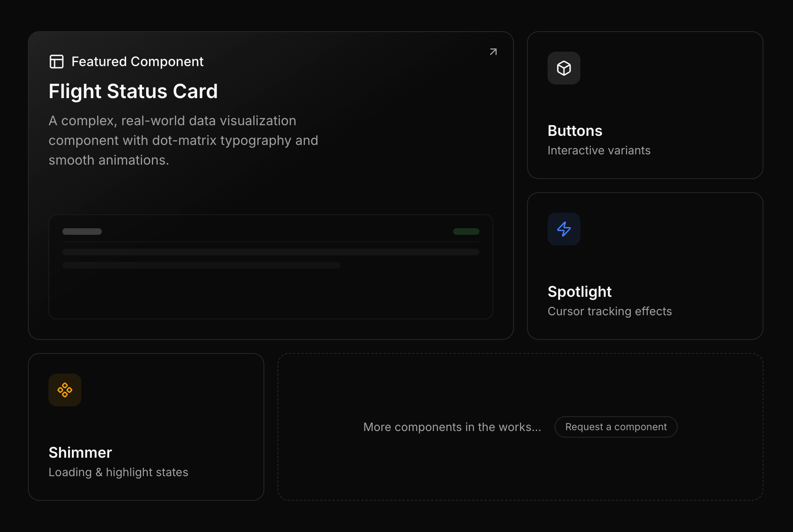Viewport: 793px width, 532px height.
Task: Click the long skeleton line in preview
Action: coord(271,252)
